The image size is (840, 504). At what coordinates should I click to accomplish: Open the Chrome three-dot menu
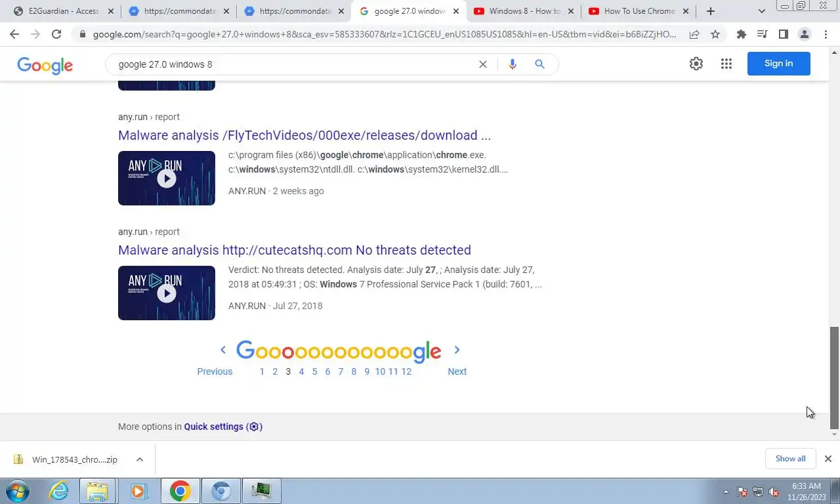(825, 34)
